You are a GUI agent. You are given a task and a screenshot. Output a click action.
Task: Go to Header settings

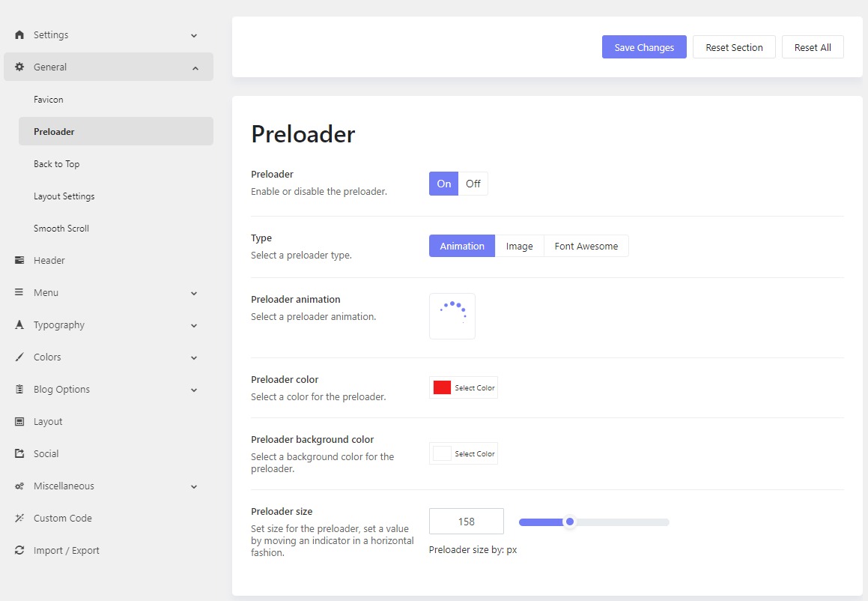(x=49, y=260)
